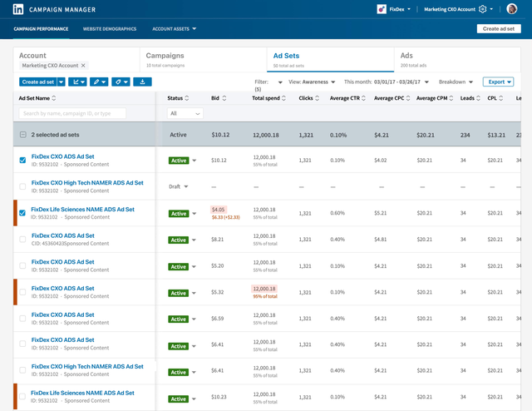Click the FixDex company logo icon
The width and height of the screenshot is (532, 411).
point(382,9)
